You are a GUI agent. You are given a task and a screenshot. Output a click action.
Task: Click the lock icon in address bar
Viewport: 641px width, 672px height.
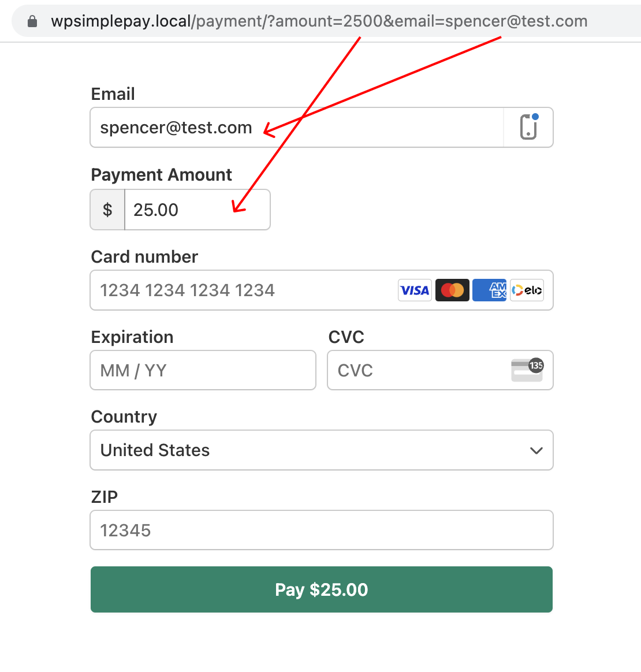33,21
